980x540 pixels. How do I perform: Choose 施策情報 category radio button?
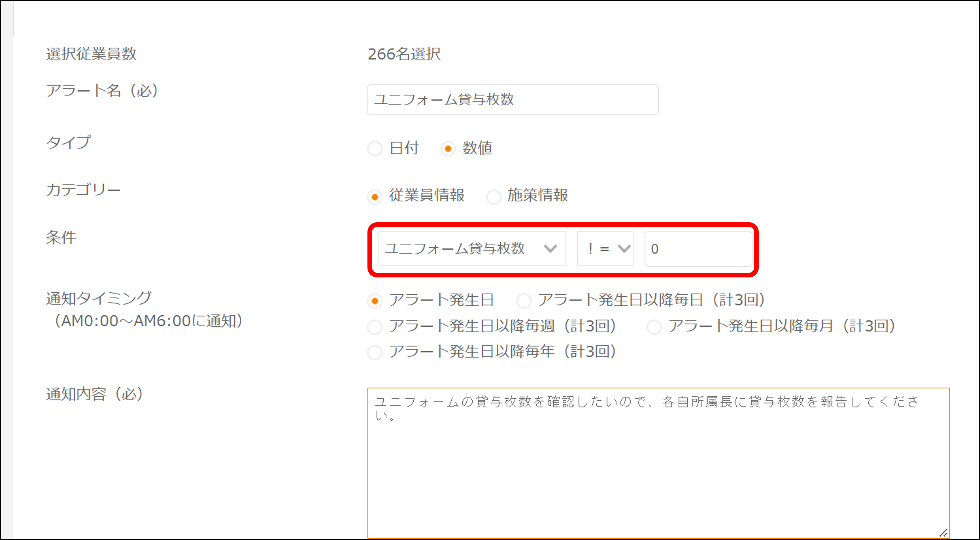pos(493,197)
